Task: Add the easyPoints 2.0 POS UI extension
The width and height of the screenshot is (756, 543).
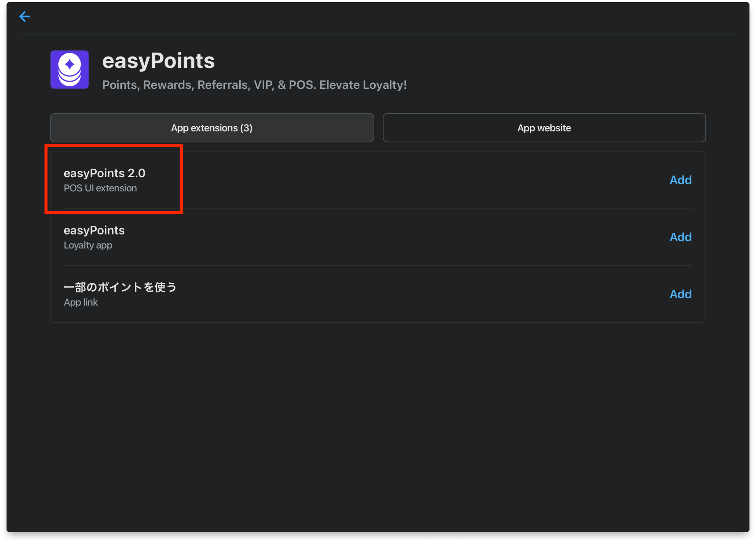Action: tap(681, 180)
